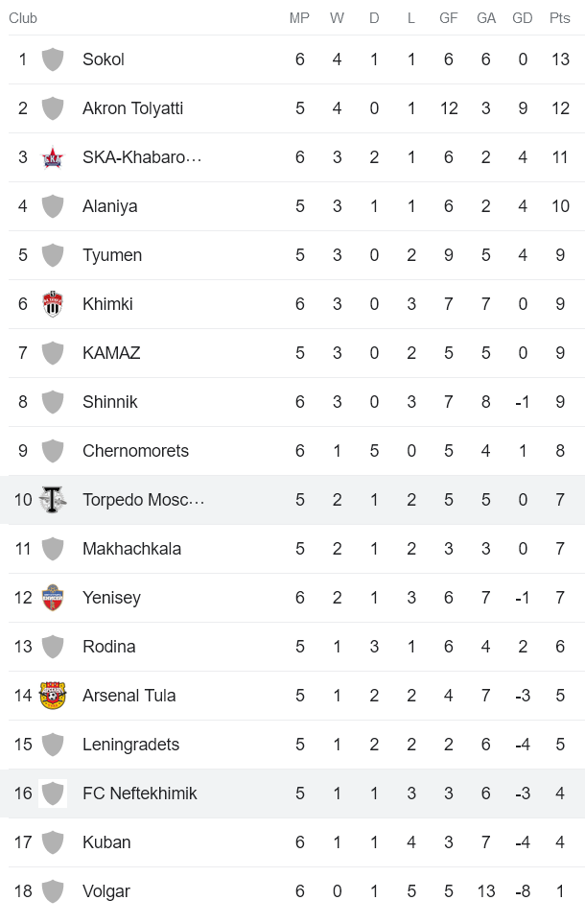
Task: Click the Club column header
Action: (x=22, y=17)
